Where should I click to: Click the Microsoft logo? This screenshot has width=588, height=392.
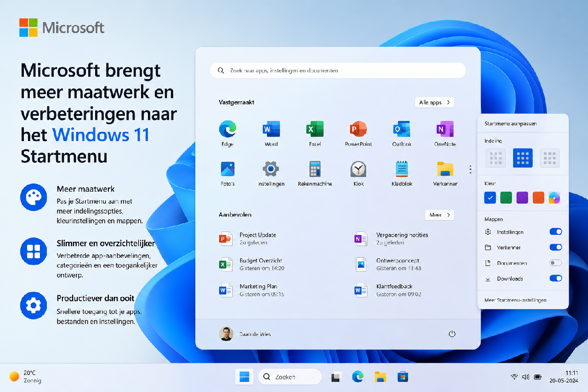(62, 28)
